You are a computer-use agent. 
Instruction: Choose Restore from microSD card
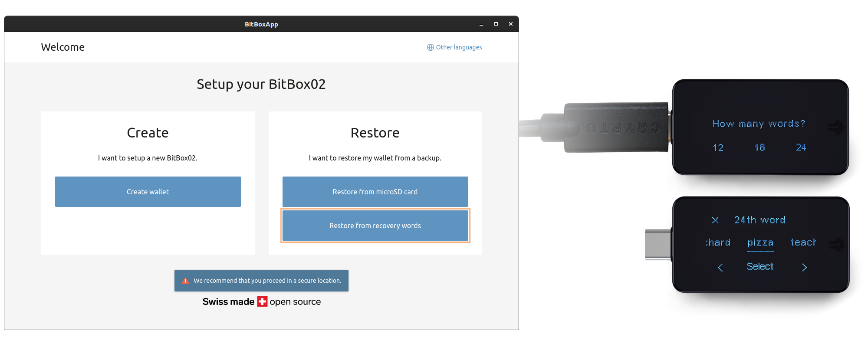tap(375, 192)
